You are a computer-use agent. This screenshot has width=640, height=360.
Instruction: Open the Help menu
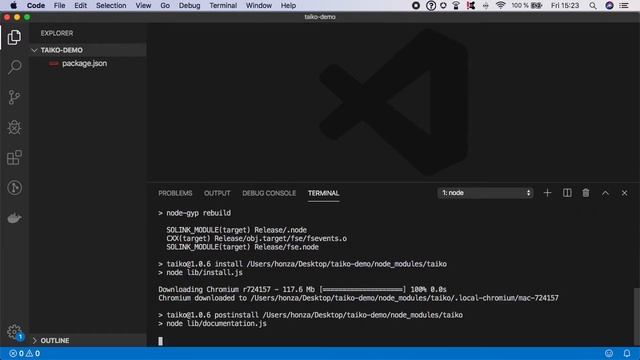[288, 5]
